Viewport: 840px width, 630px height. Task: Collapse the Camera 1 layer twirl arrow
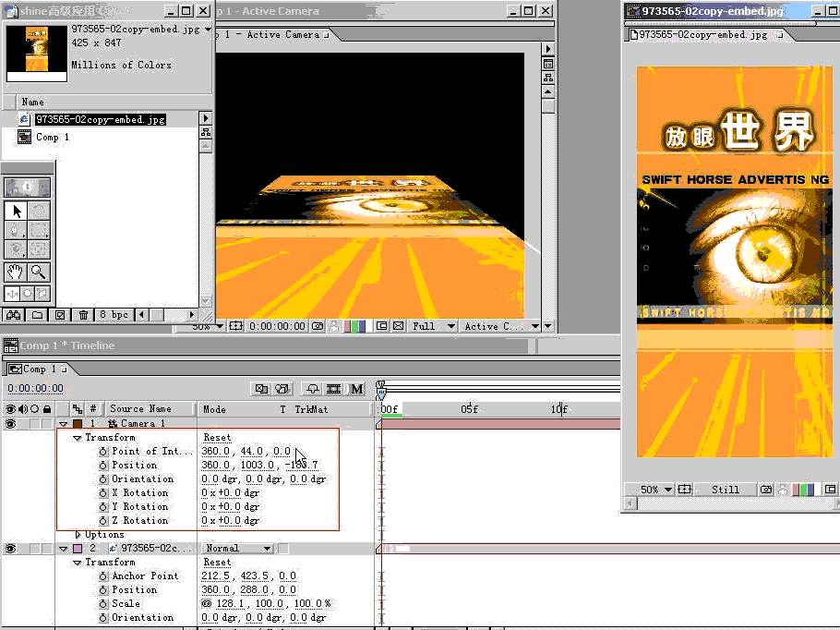point(63,424)
